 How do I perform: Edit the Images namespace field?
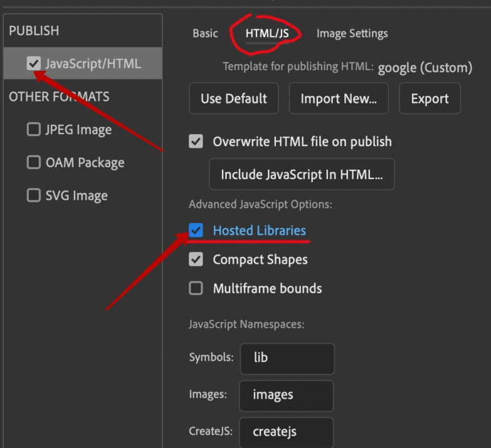coord(286,396)
